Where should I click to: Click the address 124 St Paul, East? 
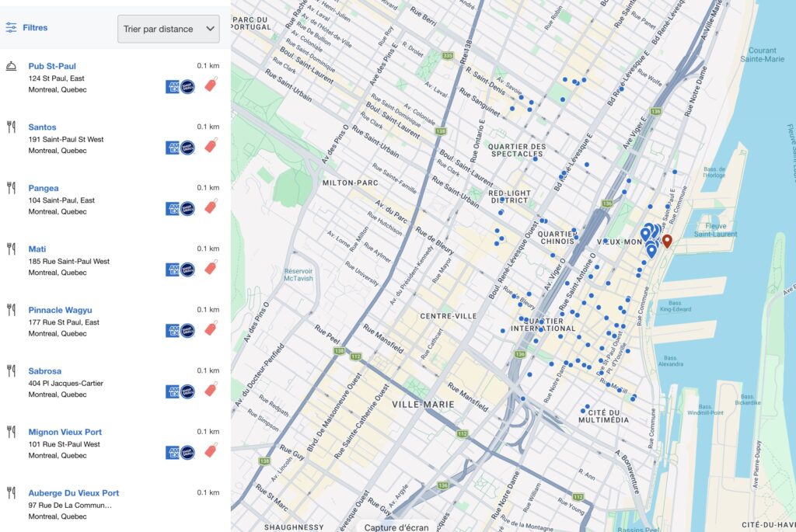pyautogui.click(x=56, y=78)
